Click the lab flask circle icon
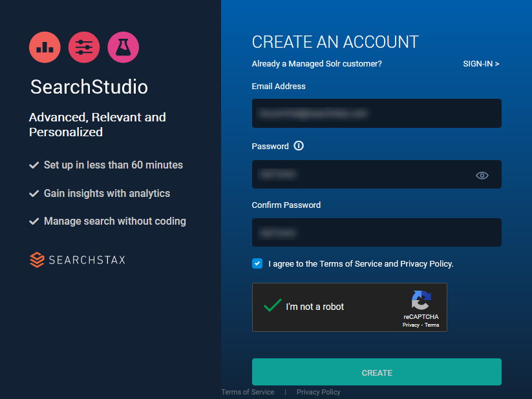This screenshot has width=532, height=399. pos(123,47)
